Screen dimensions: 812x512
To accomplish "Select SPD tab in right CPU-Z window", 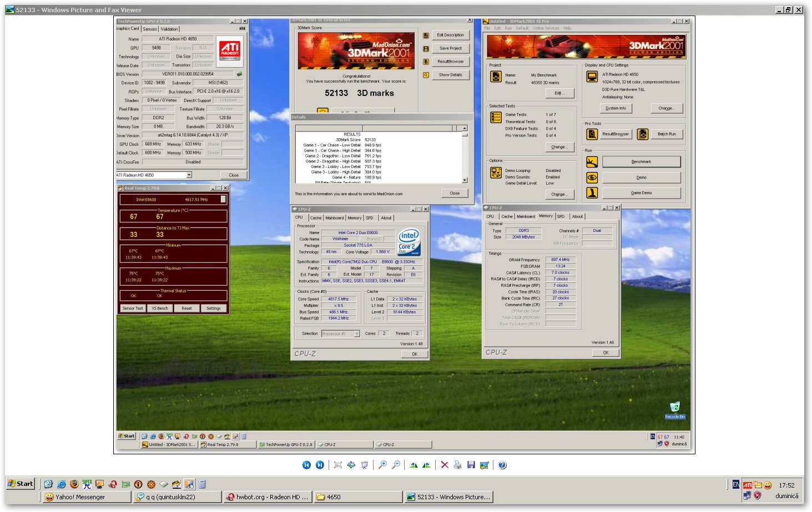I will (x=561, y=216).
